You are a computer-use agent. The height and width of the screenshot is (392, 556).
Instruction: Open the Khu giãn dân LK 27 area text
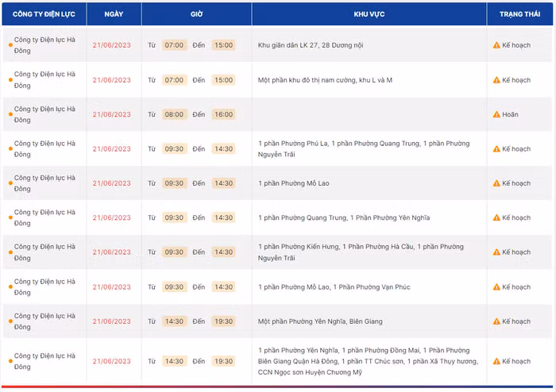[311, 45]
